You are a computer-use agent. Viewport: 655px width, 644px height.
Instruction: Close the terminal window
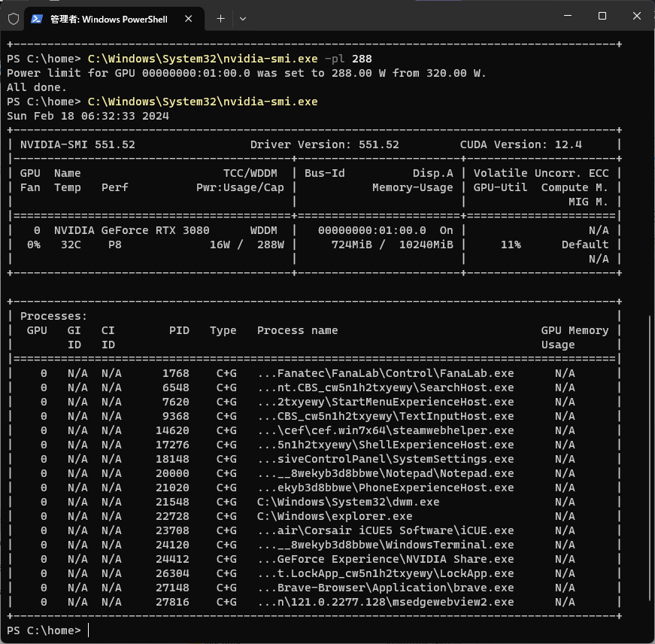(x=637, y=16)
